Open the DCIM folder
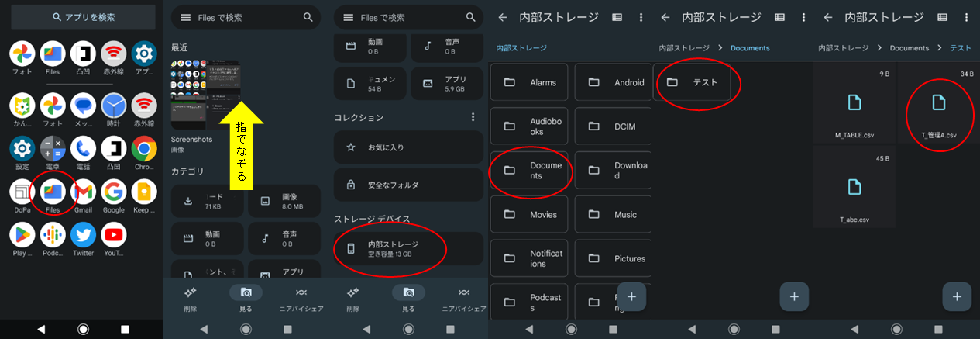980x339 pixels. coord(615,126)
